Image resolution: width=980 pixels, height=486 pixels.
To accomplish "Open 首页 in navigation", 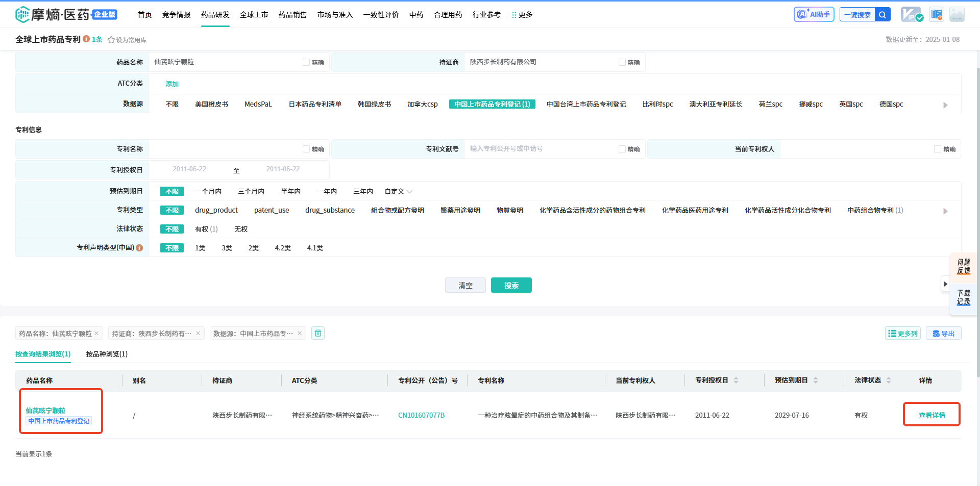I will point(145,15).
